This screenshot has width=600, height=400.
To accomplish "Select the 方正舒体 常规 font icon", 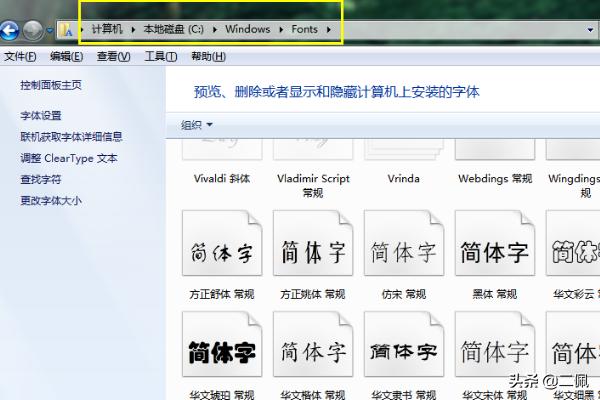I will point(222,244).
